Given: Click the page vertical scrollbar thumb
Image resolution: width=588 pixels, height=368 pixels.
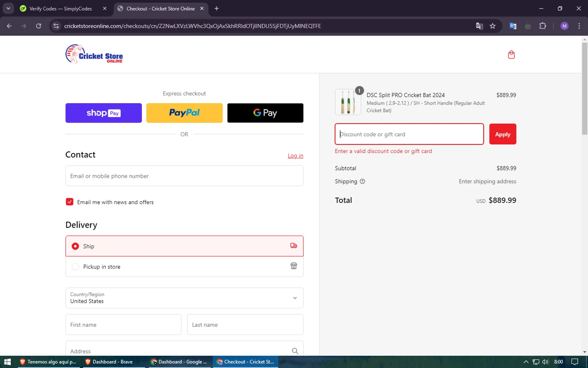Looking at the screenshot, I should (x=584, y=88).
